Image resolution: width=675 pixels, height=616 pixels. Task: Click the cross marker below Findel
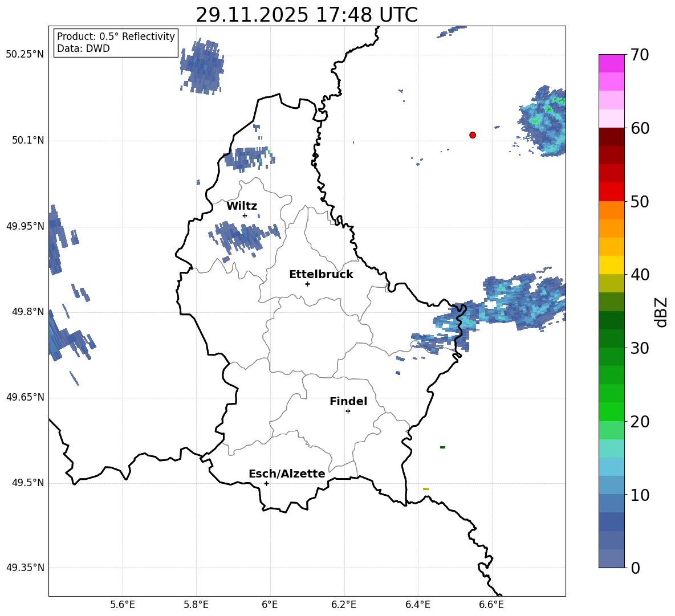coord(348,411)
